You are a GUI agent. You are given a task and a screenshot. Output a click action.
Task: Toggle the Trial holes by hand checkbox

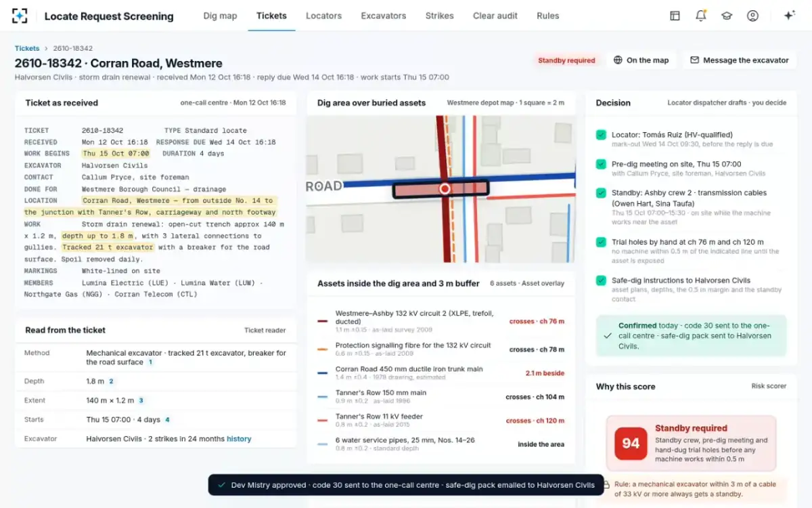pos(601,242)
